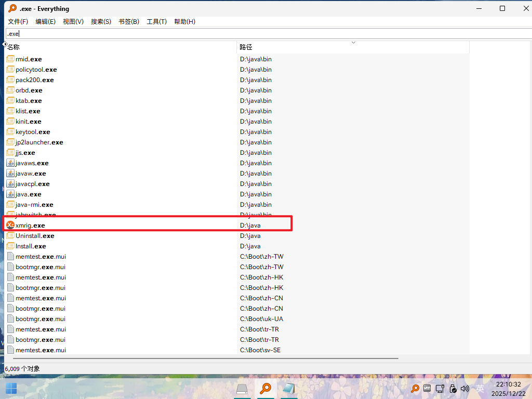The image size is (532, 399).
Task: Click the VMware tools tray icon
Action: 427,388
